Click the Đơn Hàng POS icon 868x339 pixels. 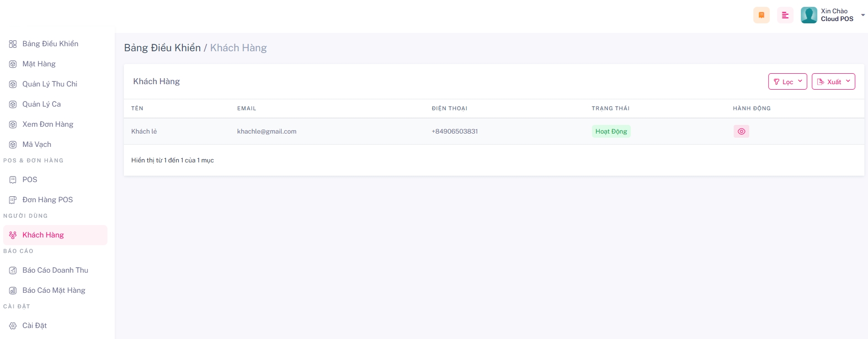[13, 200]
